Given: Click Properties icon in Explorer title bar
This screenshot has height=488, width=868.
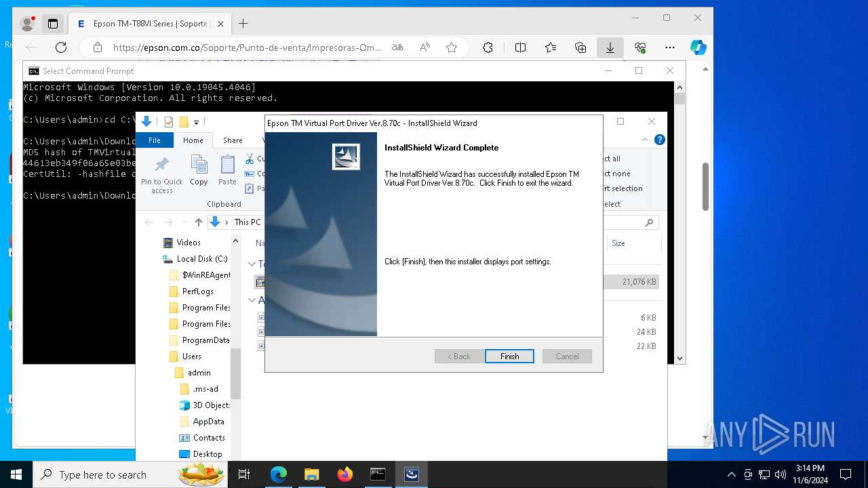Looking at the screenshot, I should (x=169, y=122).
